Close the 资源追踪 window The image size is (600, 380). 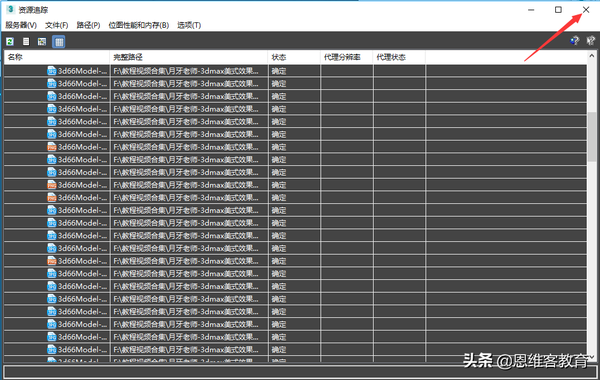pos(586,10)
